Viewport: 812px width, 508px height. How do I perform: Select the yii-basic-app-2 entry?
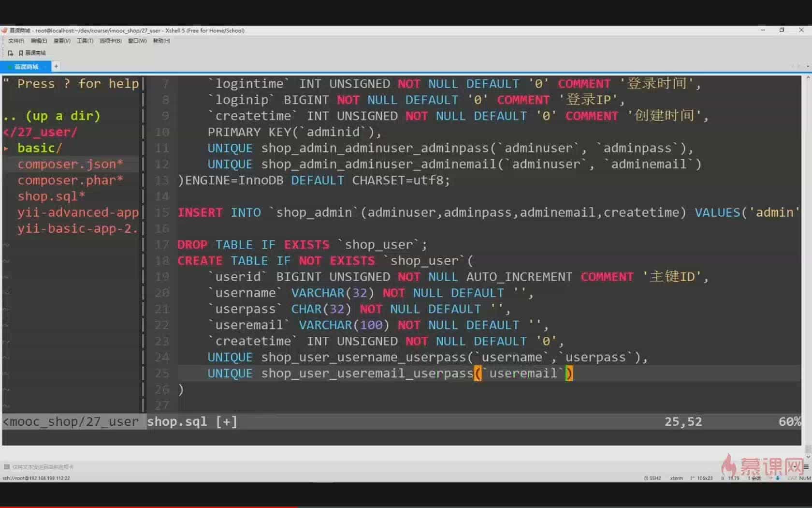[78, 228]
